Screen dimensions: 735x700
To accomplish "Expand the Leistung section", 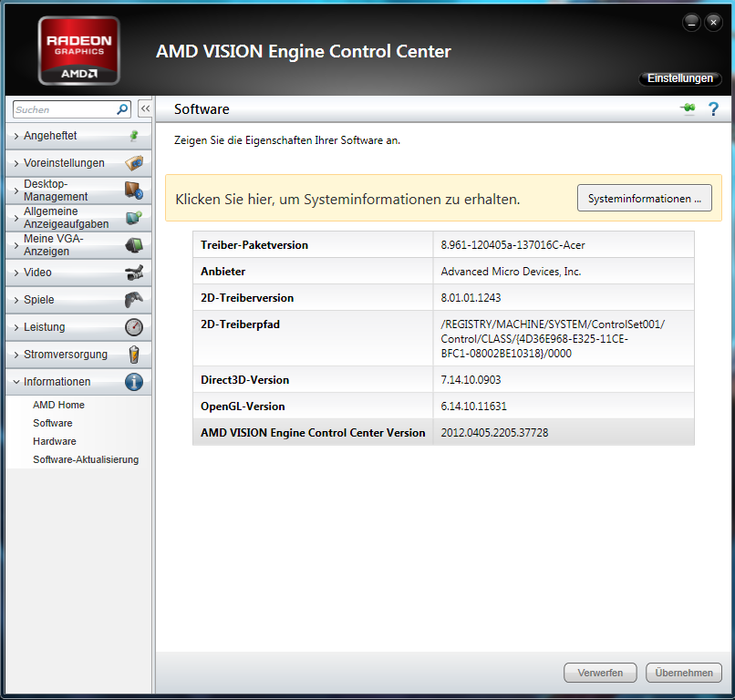I will click(78, 327).
